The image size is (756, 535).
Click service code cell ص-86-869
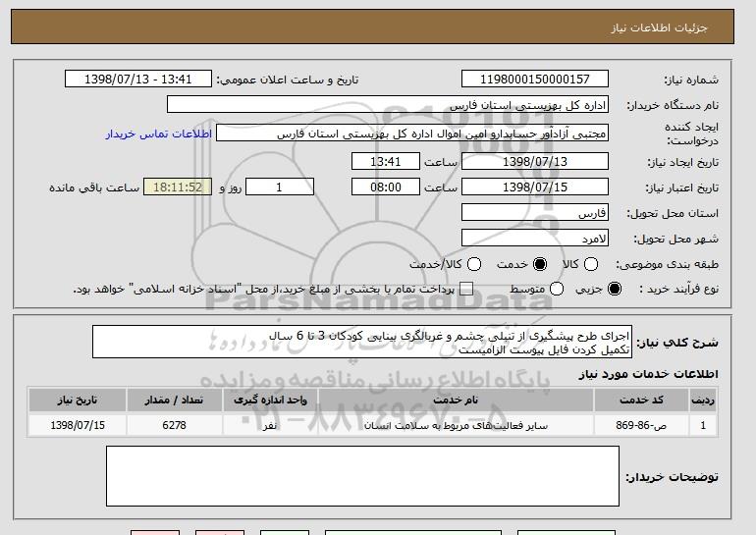(x=641, y=426)
